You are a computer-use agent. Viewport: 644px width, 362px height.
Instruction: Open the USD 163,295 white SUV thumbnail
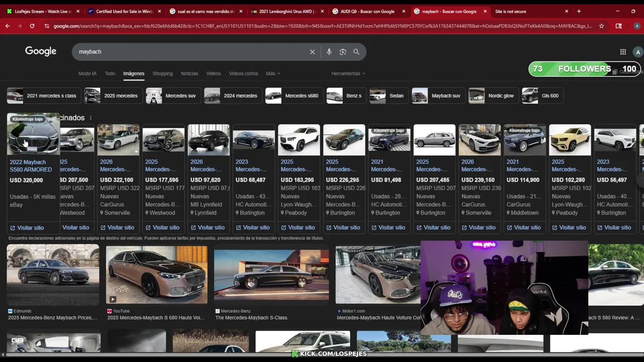pos(299,140)
